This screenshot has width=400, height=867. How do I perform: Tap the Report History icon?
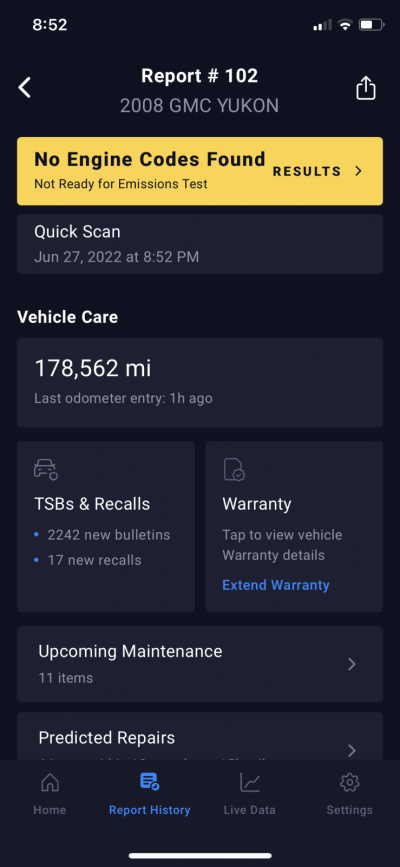149,782
